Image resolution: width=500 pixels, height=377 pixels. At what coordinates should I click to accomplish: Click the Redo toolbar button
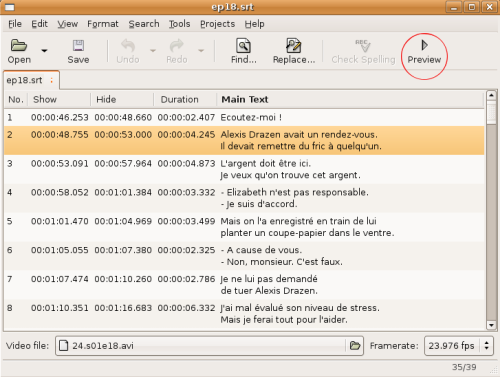tap(177, 51)
